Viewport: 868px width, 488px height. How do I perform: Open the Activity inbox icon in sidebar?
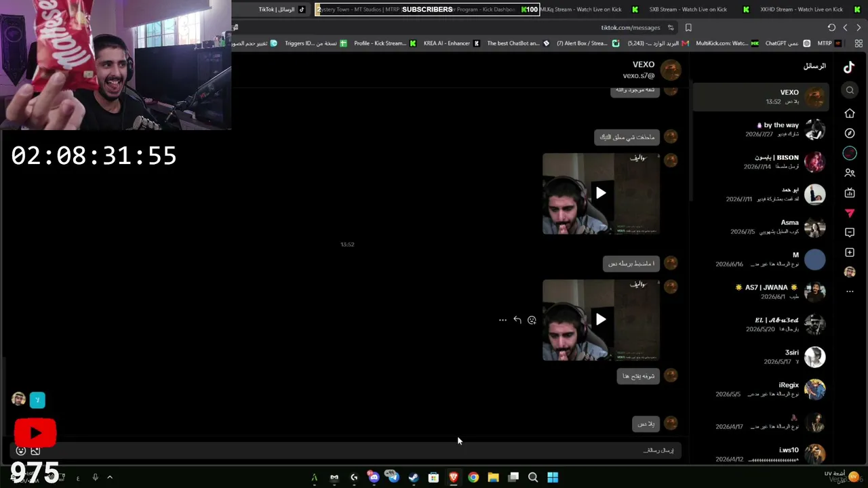850,232
